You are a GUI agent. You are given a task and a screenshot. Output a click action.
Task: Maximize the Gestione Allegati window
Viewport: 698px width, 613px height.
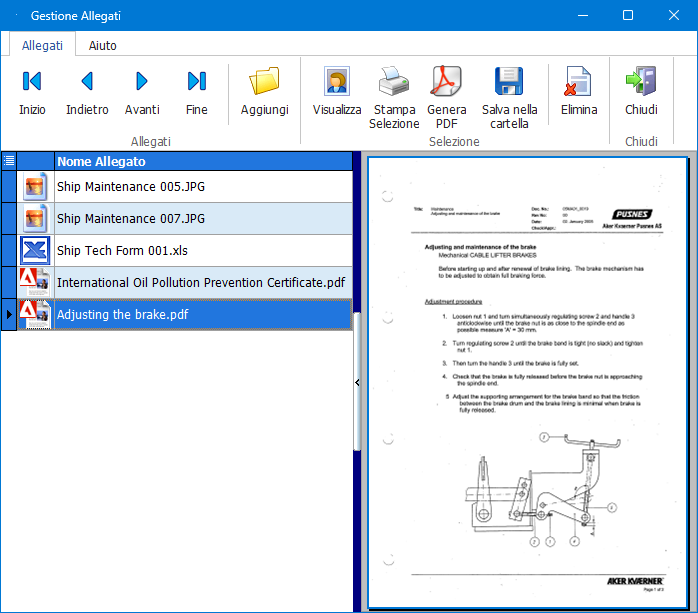pos(628,15)
